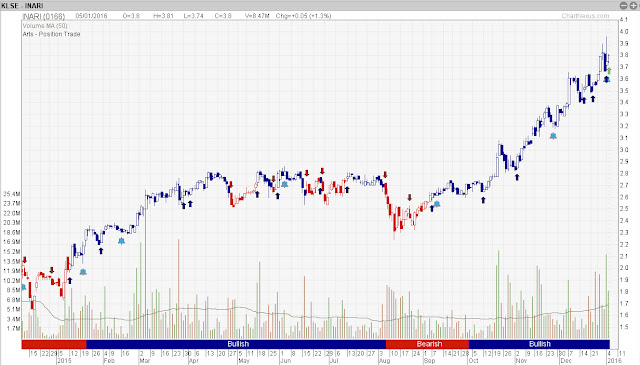The height and width of the screenshot is (365, 640).
Task: Click the red down arrow above late-December 2014 candles
Action: tap(52, 270)
